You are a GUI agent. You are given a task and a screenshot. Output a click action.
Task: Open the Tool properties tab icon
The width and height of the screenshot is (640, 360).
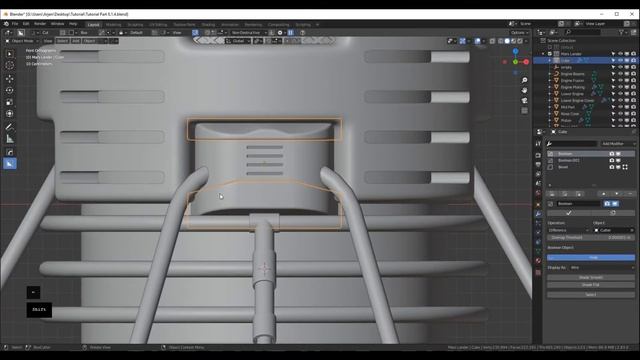[x=538, y=144]
